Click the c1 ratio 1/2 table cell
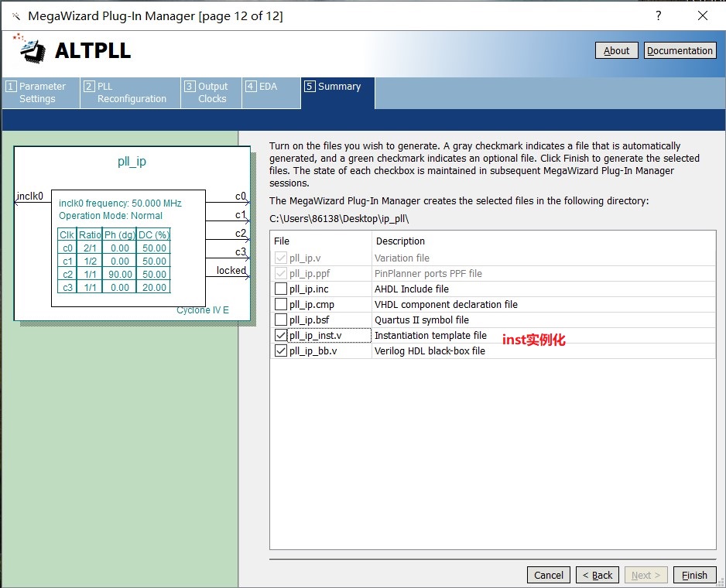Screen dimensions: 726x588 coord(90,262)
